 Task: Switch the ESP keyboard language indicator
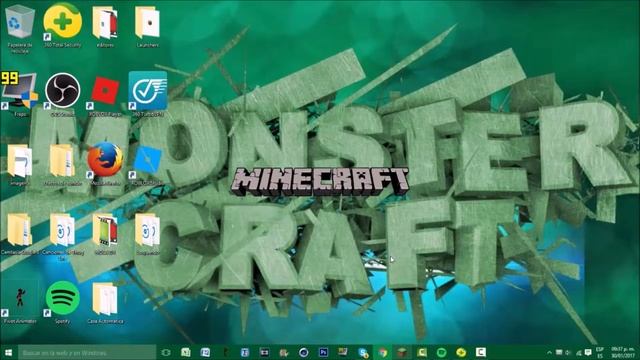click(x=600, y=353)
